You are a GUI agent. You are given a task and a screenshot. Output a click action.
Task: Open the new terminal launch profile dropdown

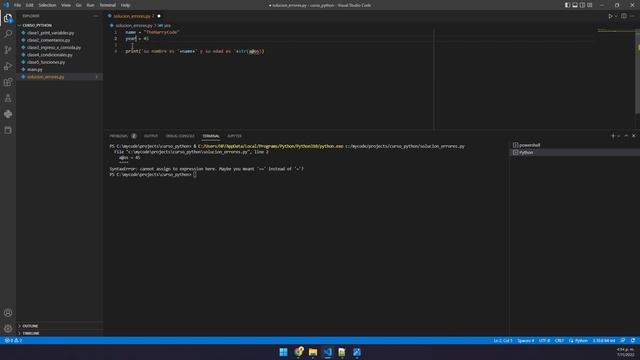tap(618, 136)
